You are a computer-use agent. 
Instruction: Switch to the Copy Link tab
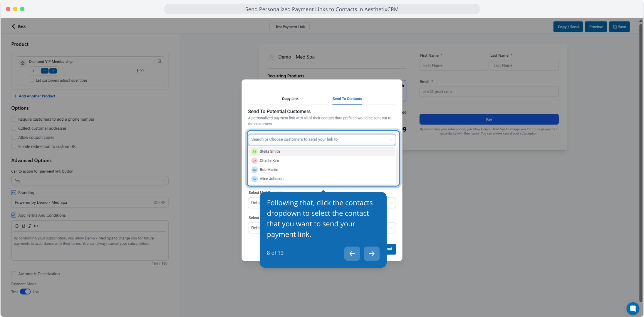pos(290,99)
